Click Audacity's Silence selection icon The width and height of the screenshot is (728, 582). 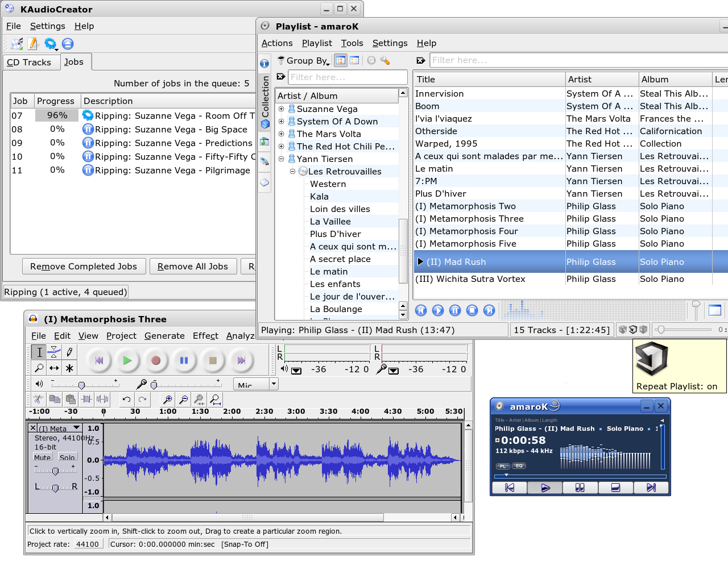pyautogui.click(x=102, y=399)
